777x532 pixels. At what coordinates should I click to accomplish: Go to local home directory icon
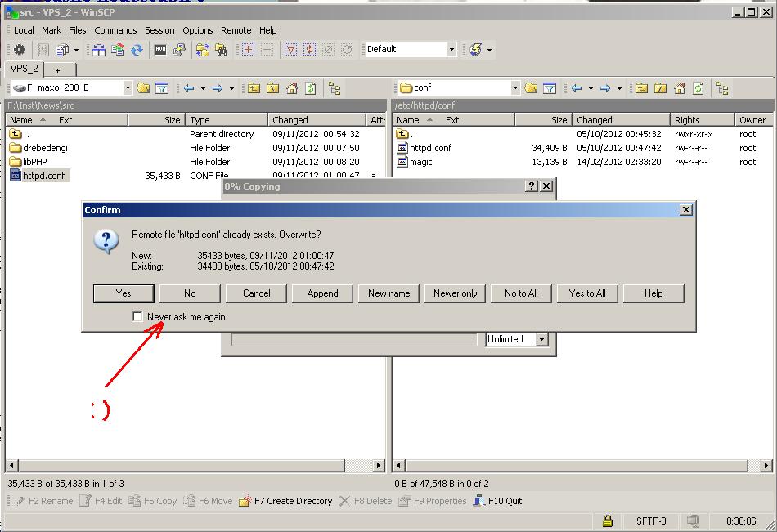(292, 88)
